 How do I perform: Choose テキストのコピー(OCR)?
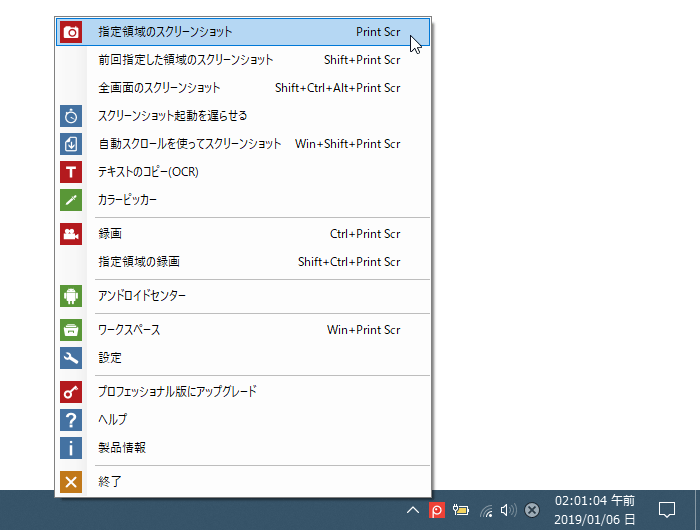243,172
